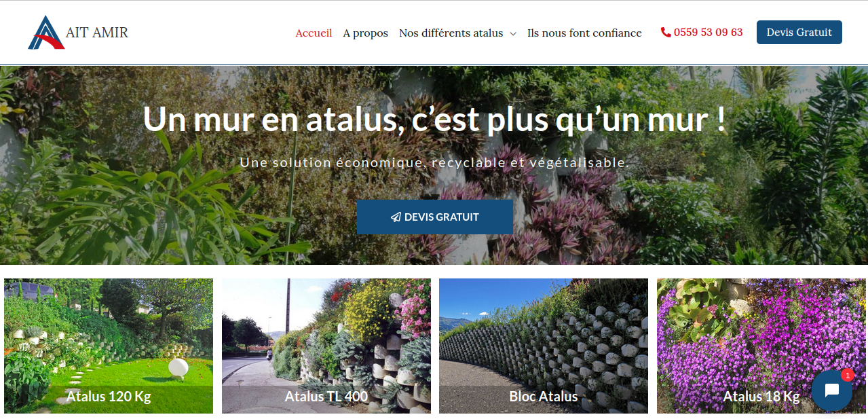The height and width of the screenshot is (419, 868).
Task: Go to the Accueil menu item
Action: [x=314, y=33]
